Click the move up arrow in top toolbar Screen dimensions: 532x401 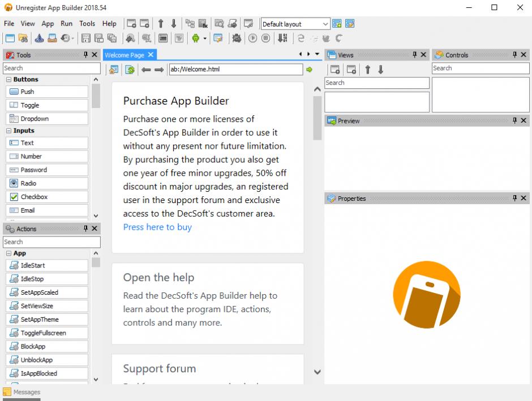point(161,23)
